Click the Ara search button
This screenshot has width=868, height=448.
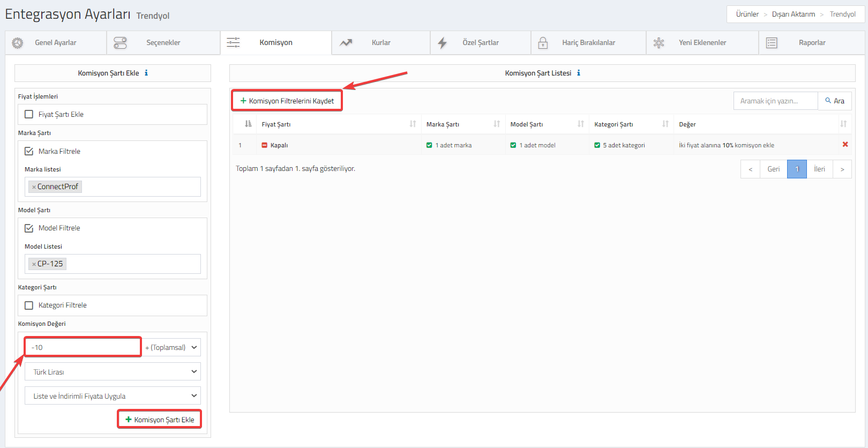tap(835, 101)
